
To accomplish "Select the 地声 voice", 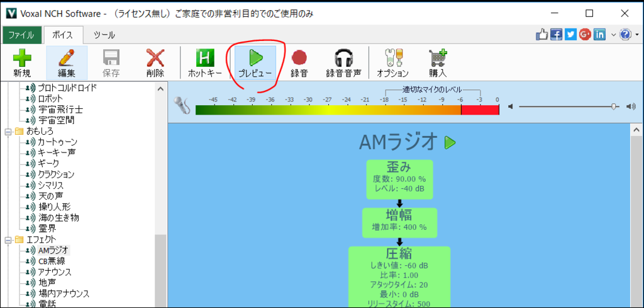I will (47, 283).
